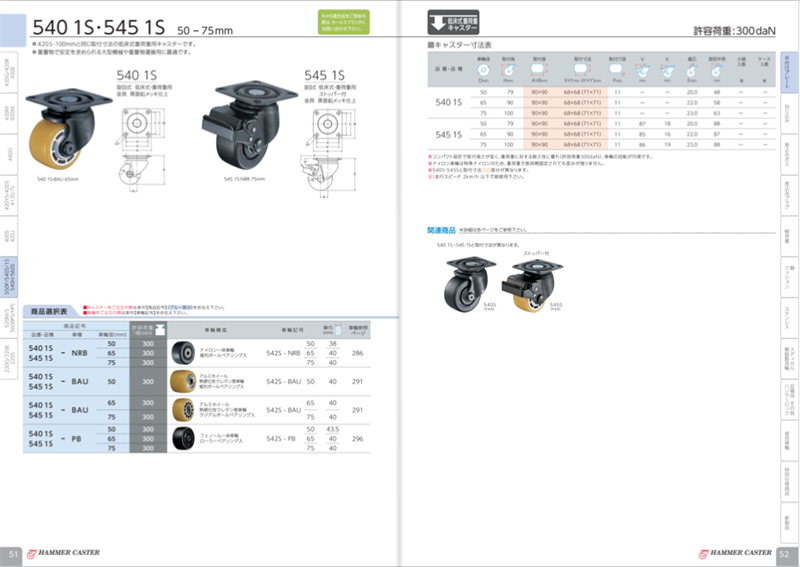
Task: Click the V dimension caster icon
Action: click(642, 70)
